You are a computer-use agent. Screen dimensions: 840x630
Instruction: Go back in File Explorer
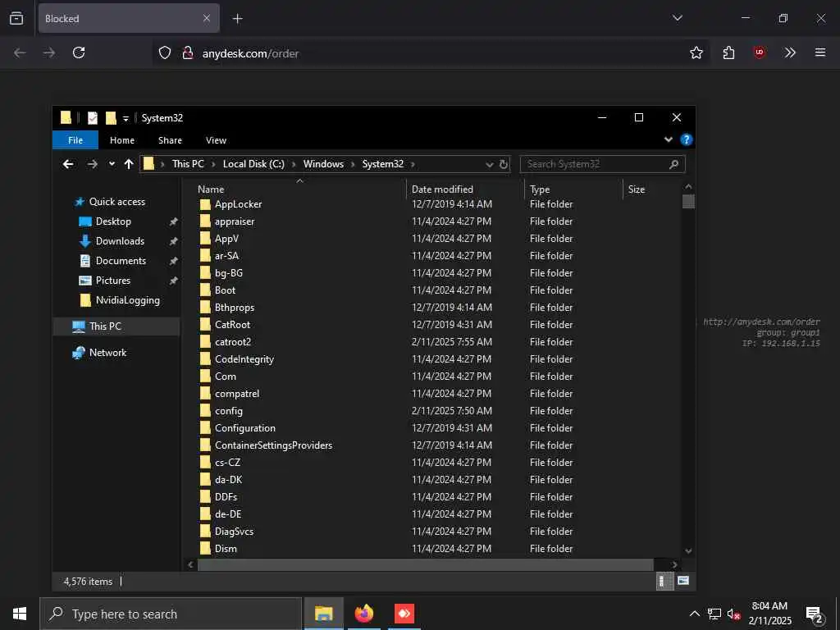click(68, 164)
